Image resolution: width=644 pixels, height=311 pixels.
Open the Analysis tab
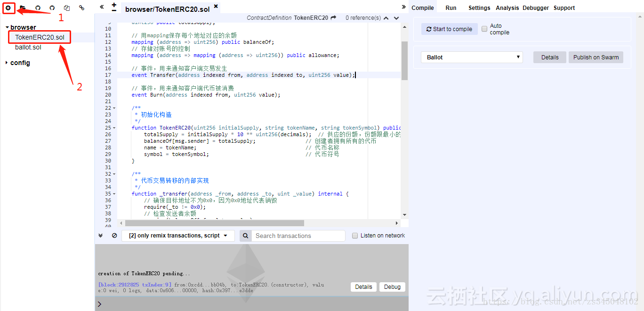(x=507, y=8)
